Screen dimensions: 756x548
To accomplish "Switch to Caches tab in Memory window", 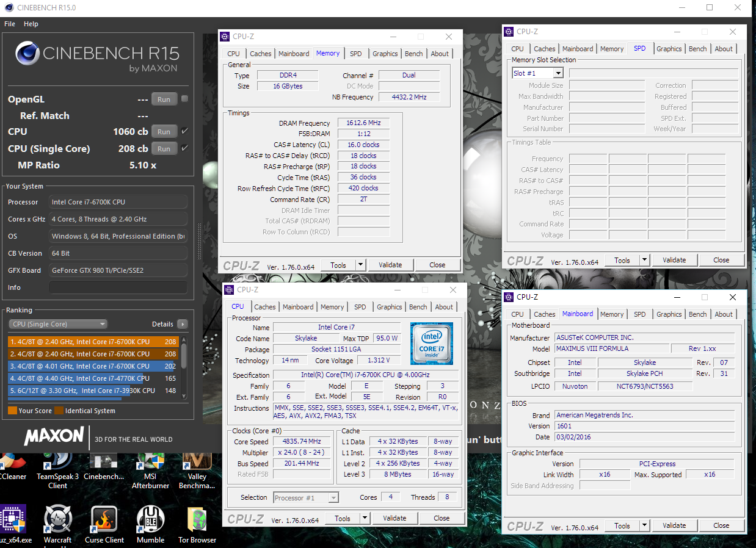I will pyautogui.click(x=260, y=54).
